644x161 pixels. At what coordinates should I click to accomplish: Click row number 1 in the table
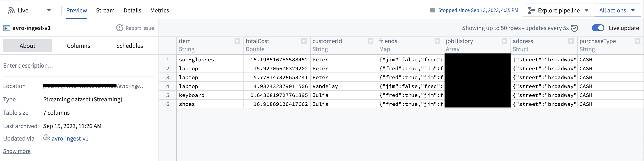click(x=168, y=60)
